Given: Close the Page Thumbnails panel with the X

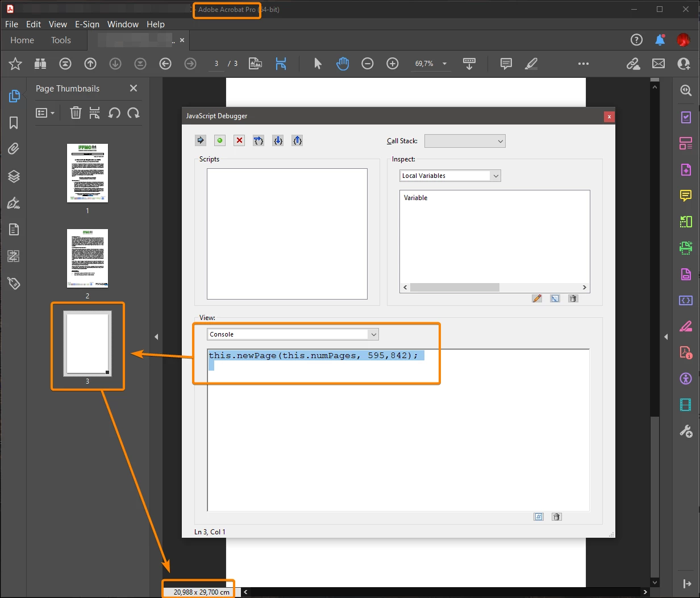Looking at the screenshot, I should point(134,88).
